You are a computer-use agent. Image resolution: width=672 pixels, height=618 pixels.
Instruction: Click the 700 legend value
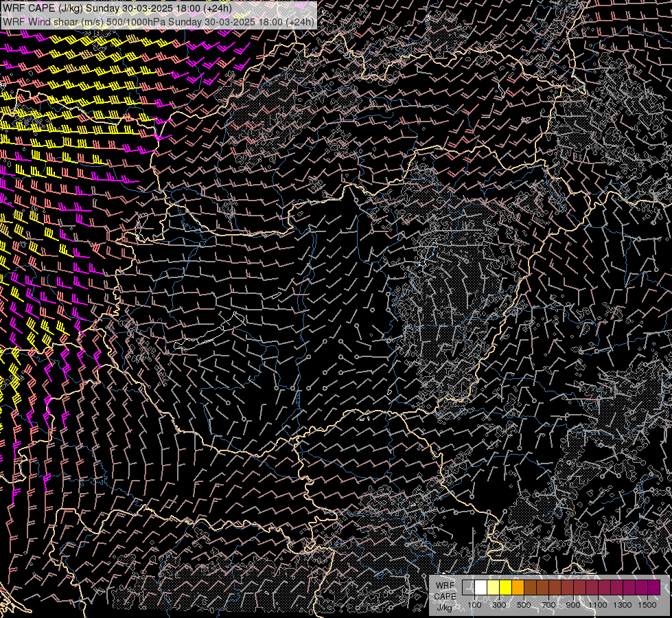tap(548, 605)
